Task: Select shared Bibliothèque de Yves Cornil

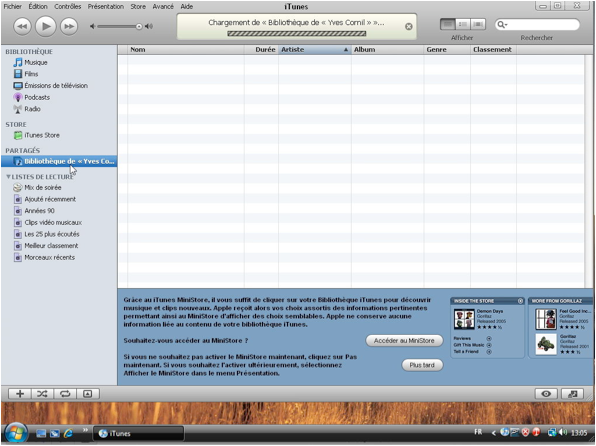Action: pos(59,162)
